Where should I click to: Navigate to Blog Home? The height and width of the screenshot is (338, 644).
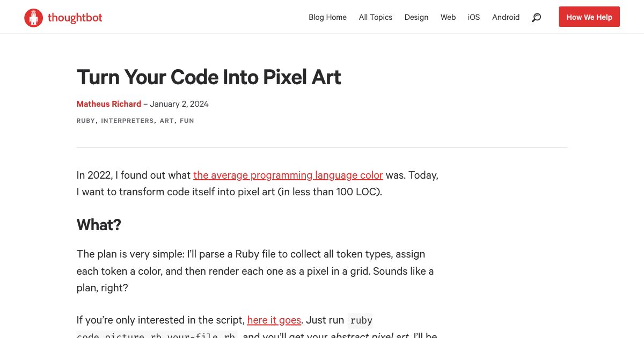[327, 17]
